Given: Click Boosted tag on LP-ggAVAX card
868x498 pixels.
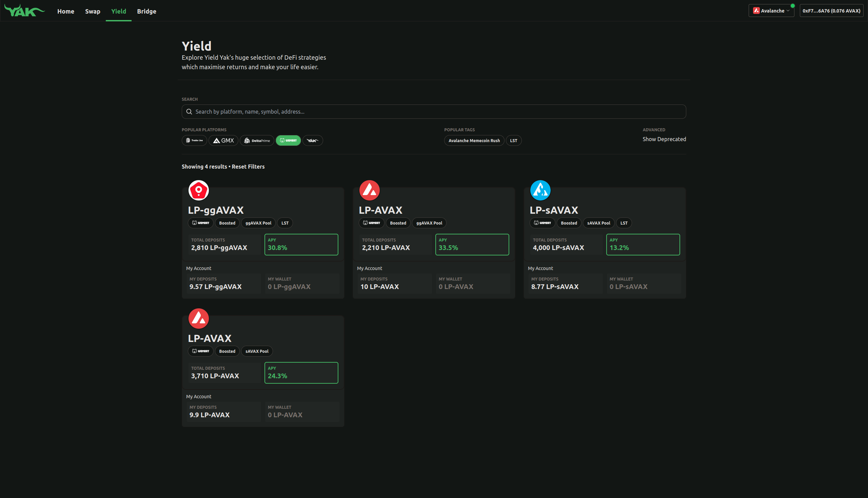Looking at the screenshot, I should coord(227,223).
